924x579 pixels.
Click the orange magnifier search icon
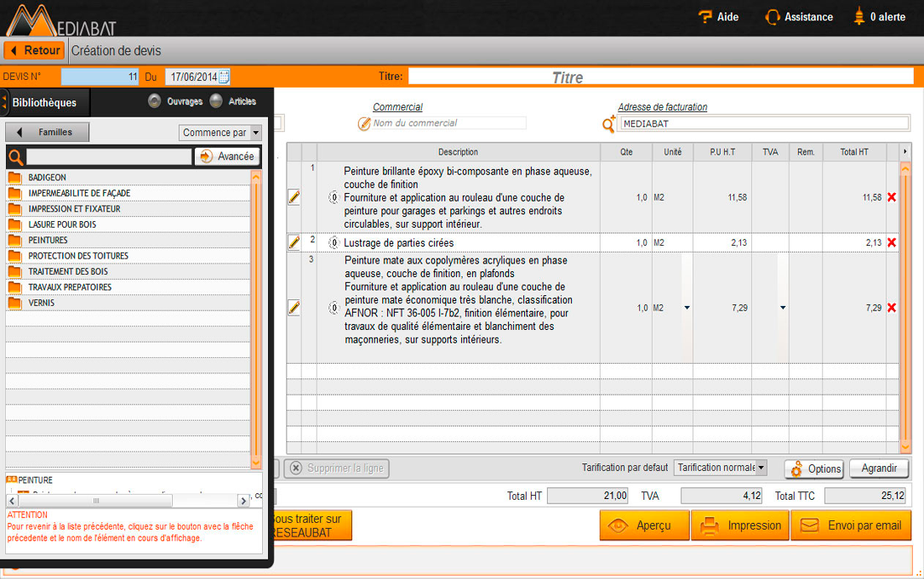(x=16, y=157)
